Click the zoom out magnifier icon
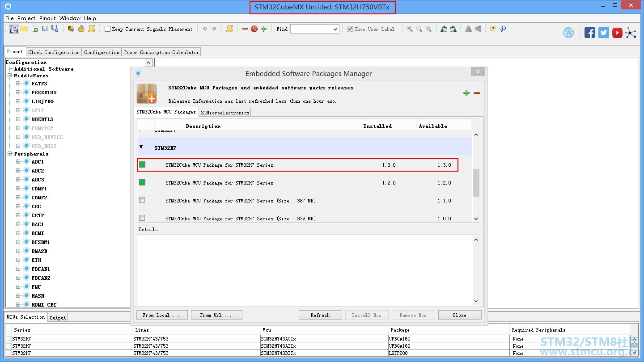 [x=428, y=29]
